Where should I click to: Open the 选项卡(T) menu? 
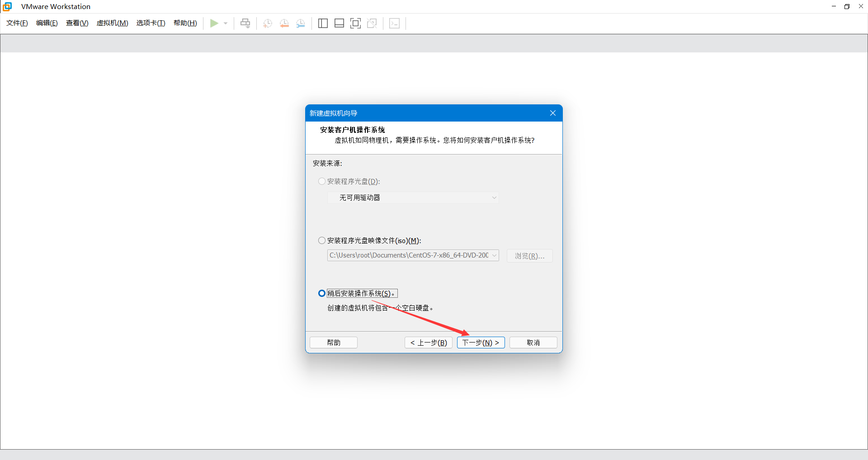(151, 23)
